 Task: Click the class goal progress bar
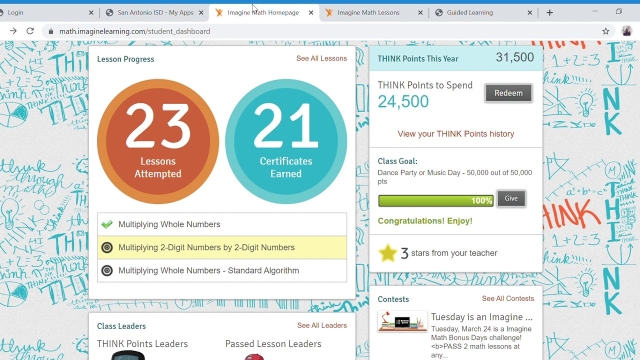(x=436, y=200)
